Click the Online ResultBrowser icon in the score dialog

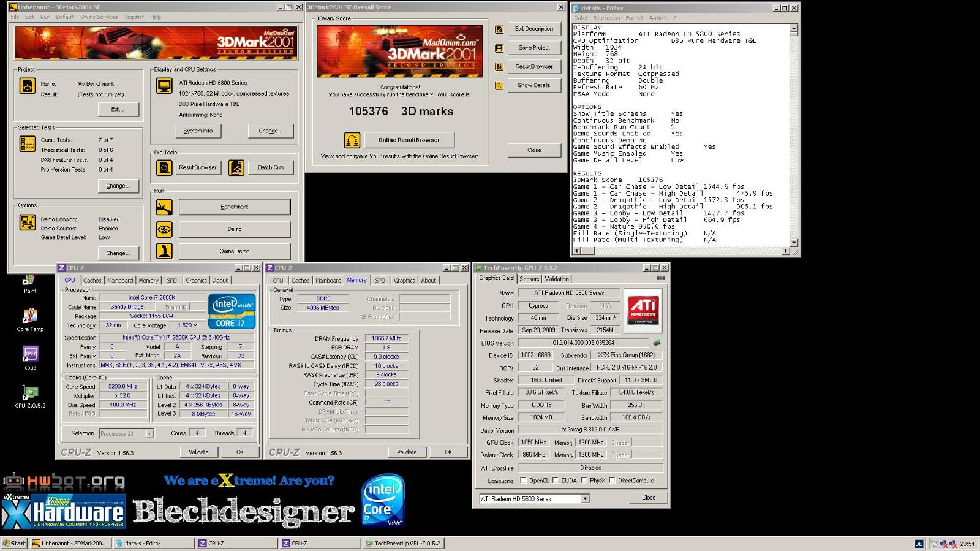[x=352, y=140]
